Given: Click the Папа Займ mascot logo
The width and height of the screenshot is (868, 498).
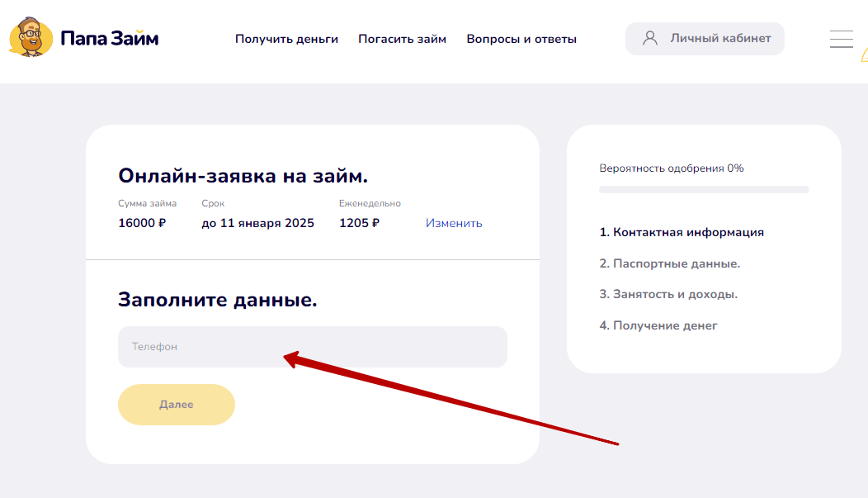Looking at the screenshot, I should tap(31, 37).
